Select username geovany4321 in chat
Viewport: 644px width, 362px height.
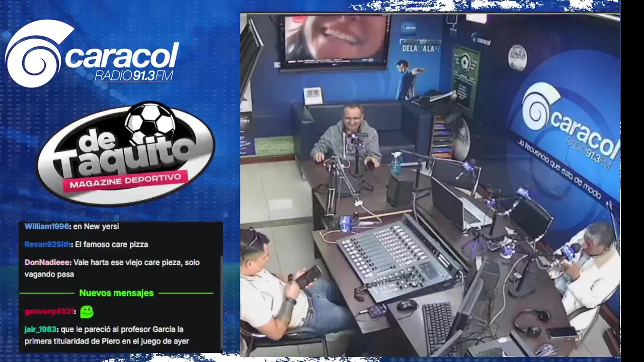[49, 312]
